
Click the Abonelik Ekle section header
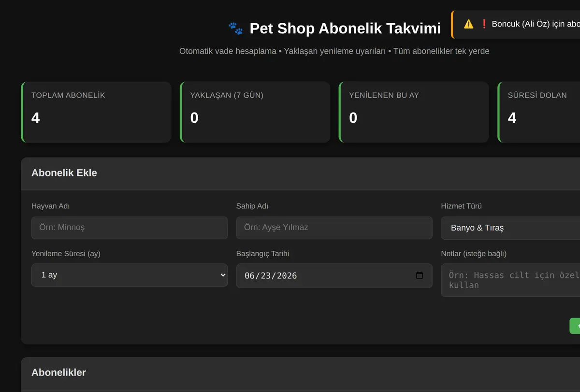[x=300, y=173]
